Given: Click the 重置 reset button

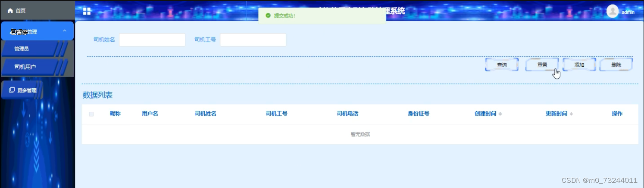Looking at the screenshot, I should (542, 65).
